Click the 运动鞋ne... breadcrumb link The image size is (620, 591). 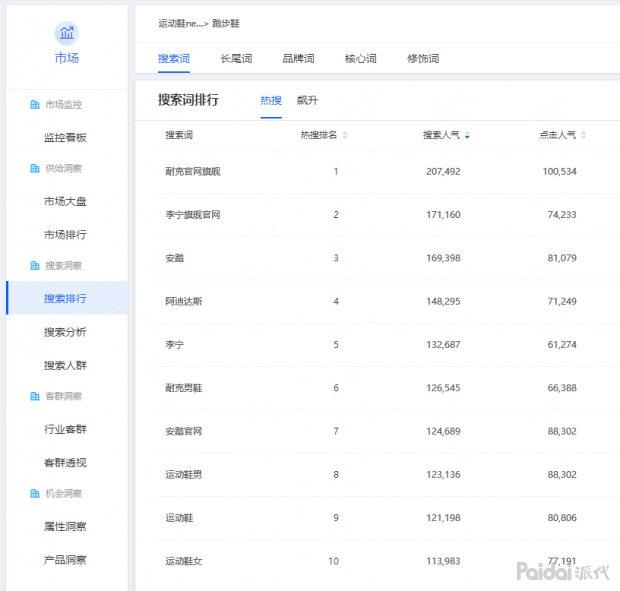pyautogui.click(x=180, y=22)
